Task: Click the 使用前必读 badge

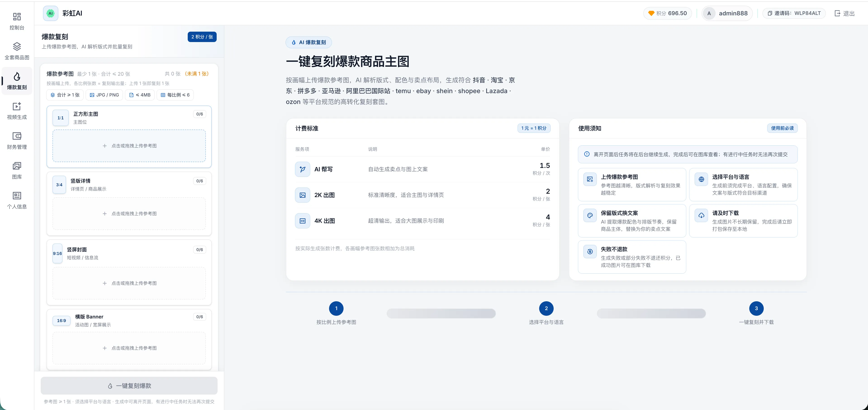Action: click(782, 128)
